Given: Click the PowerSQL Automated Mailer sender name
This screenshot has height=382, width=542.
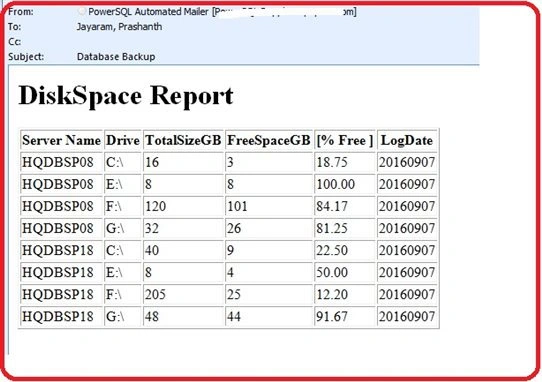Looking at the screenshot, I should click(x=148, y=12).
